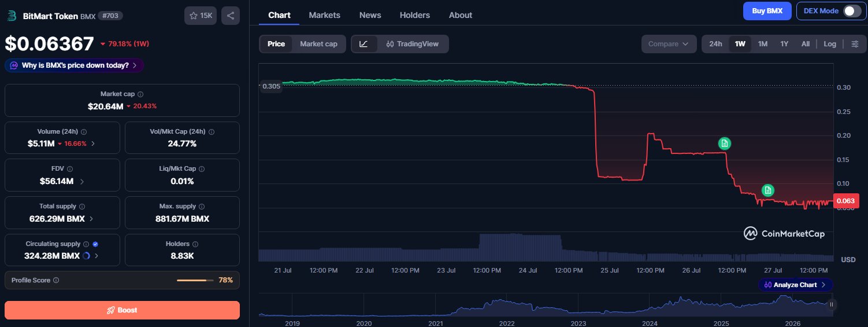Click the #703 rank badge
The width and height of the screenshot is (868, 327).
click(110, 16)
